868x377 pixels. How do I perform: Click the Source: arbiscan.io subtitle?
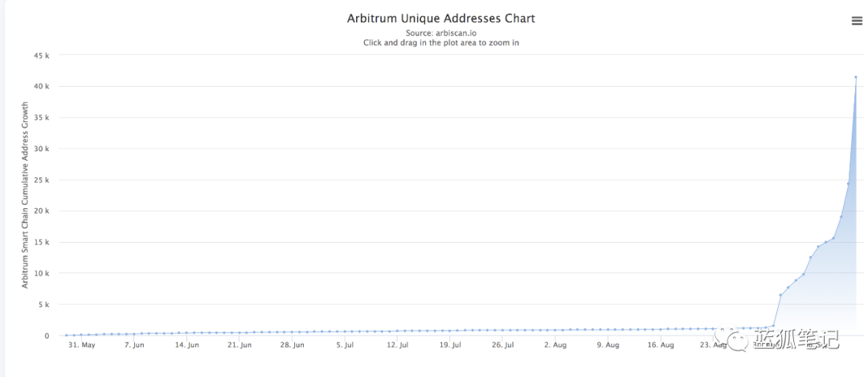point(440,33)
